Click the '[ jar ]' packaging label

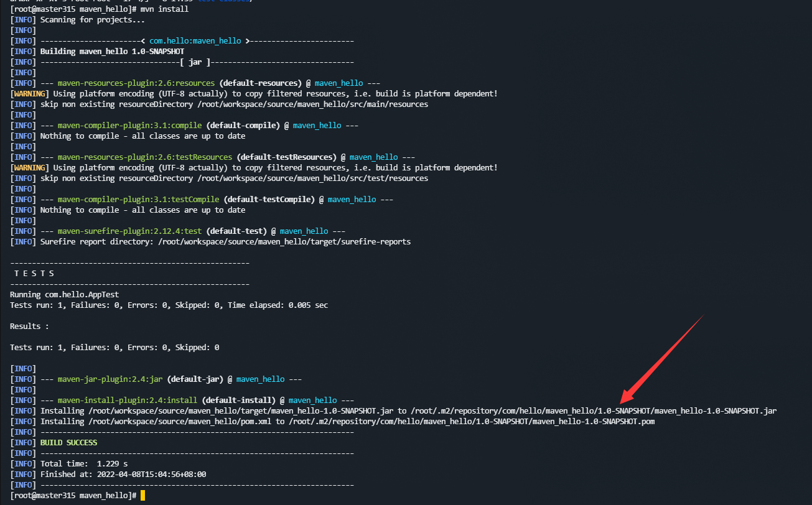click(195, 62)
